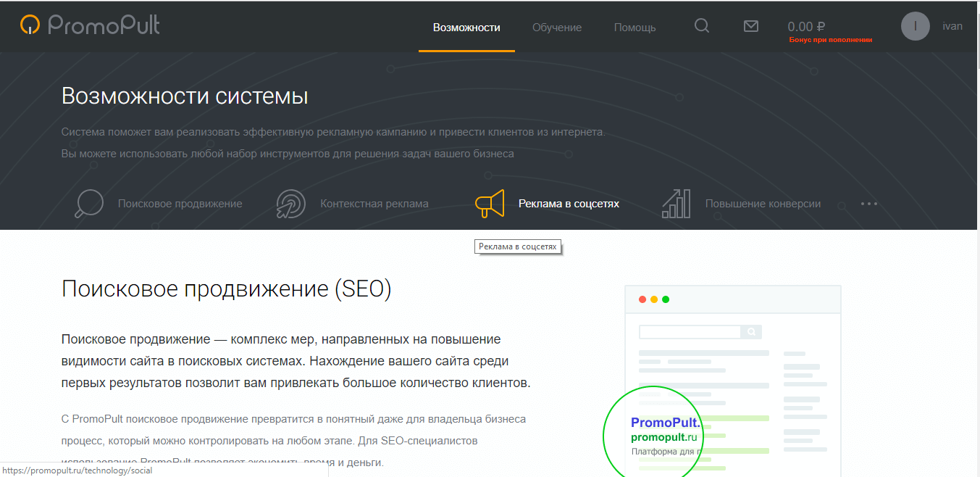The width and height of the screenshot is (980, 477).
Task: Open the mail envelope icon
Action: pyautogui.click(x=751, y=26)
